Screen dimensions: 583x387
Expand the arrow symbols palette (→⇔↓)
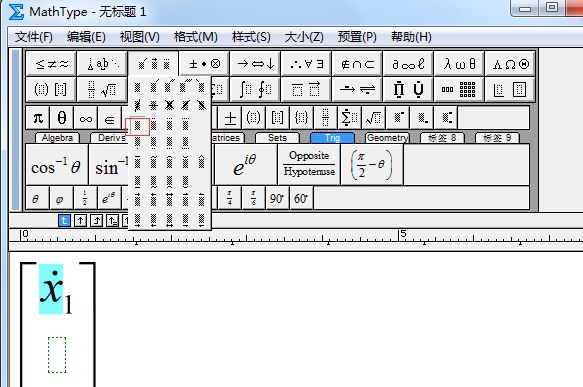pyautogui.click(x=255, y=64)
